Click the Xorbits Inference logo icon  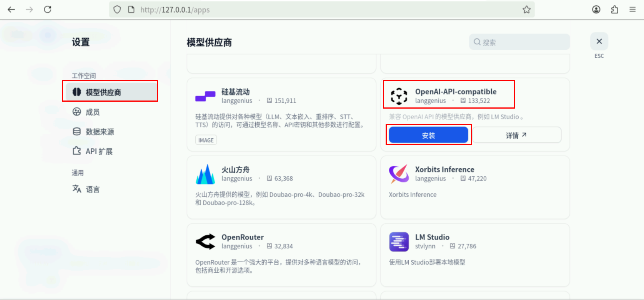click(399, 174)
